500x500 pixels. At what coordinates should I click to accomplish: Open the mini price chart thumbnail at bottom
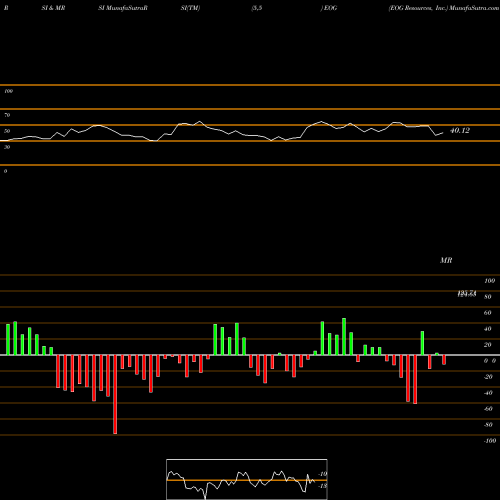[x=247, y=479]
